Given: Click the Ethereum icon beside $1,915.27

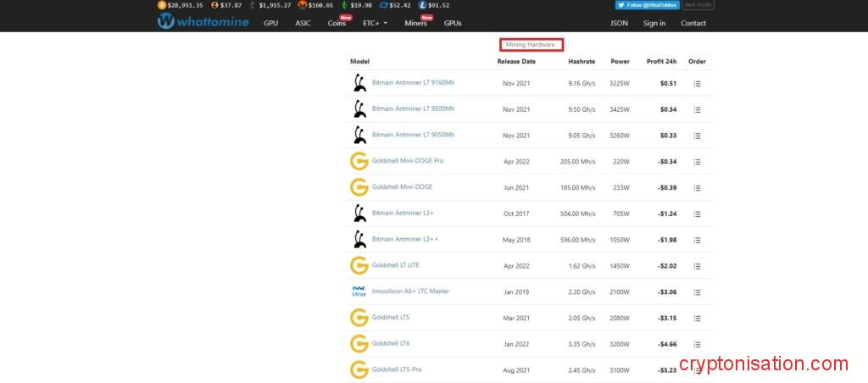Looking at the screenshot, I should [x=253, y=5].
